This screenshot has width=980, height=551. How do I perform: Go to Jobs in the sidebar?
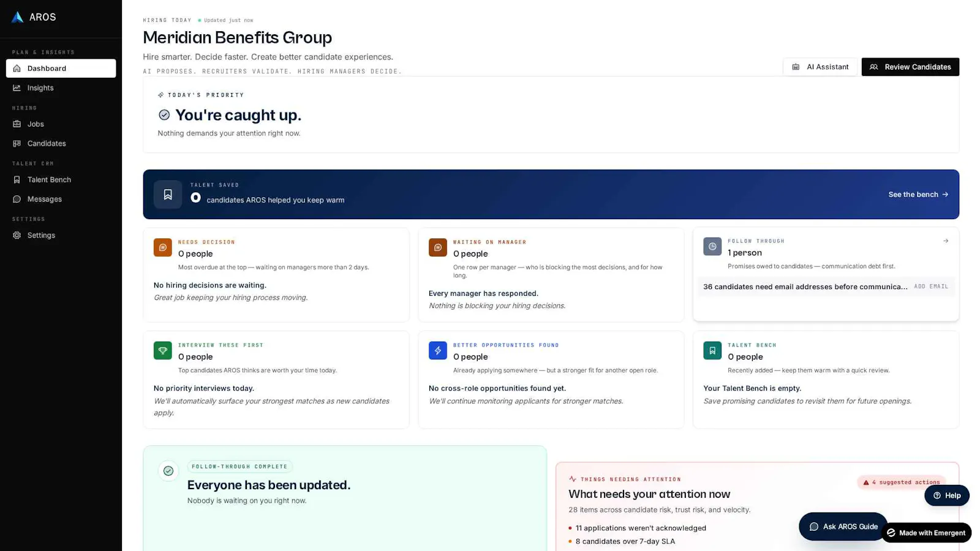pyautogui.click(x=61, y=124)
